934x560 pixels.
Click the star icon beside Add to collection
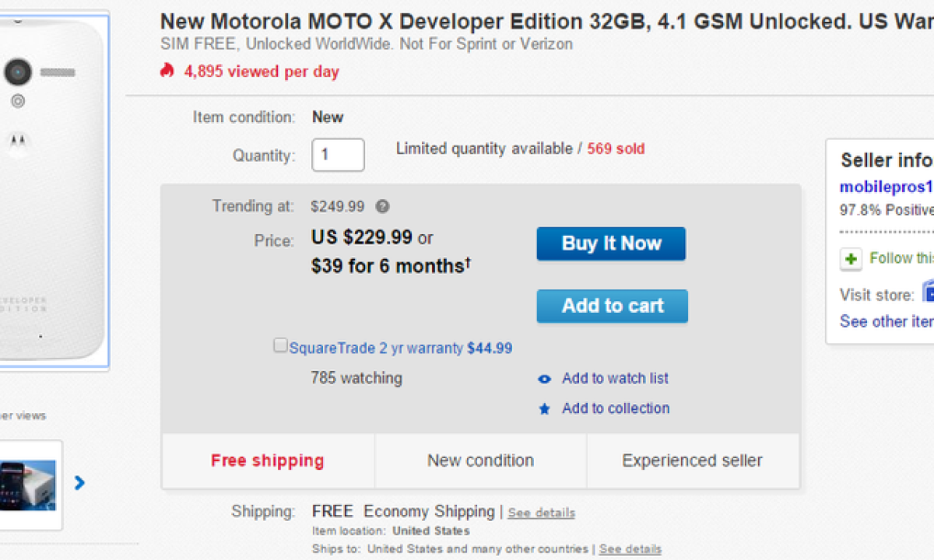coord(545,409)
